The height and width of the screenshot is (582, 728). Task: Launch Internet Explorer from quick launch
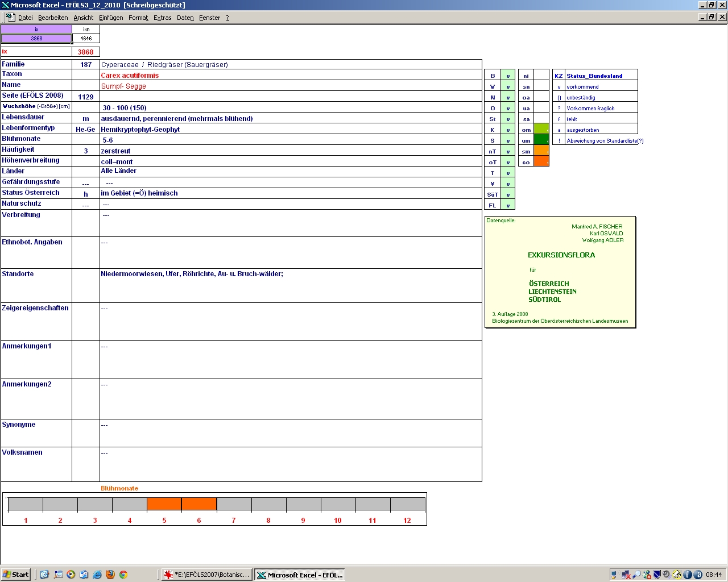coord(97,575)
